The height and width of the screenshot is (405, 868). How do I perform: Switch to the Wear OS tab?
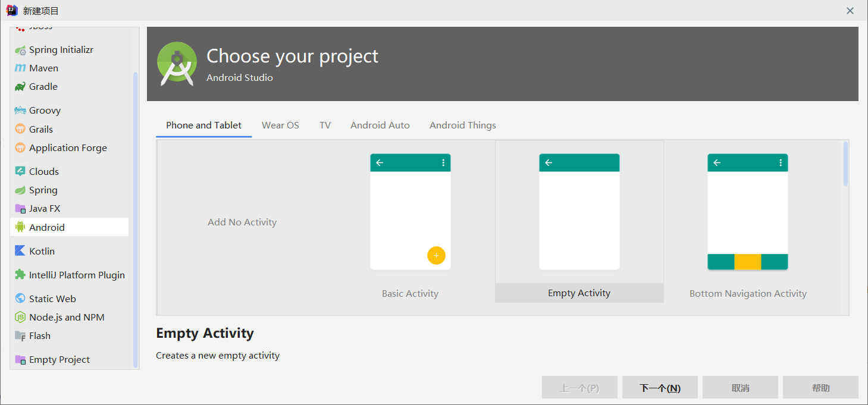(280, 125)
